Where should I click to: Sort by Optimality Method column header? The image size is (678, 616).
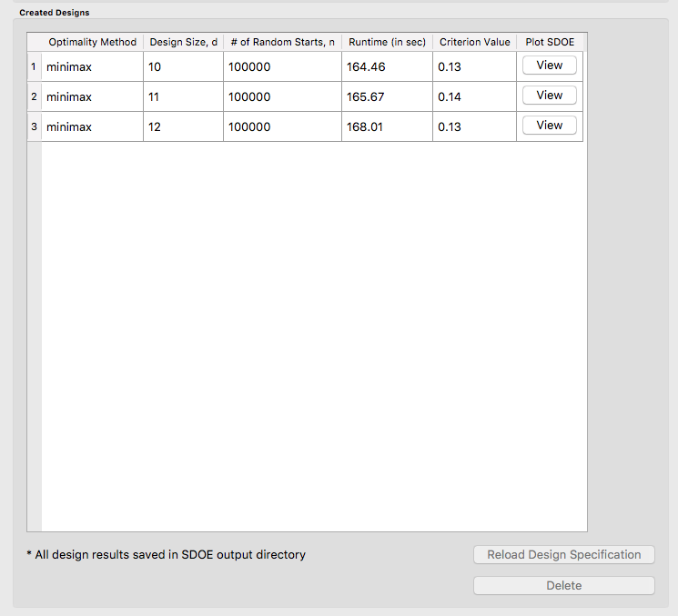pos(92,42)
